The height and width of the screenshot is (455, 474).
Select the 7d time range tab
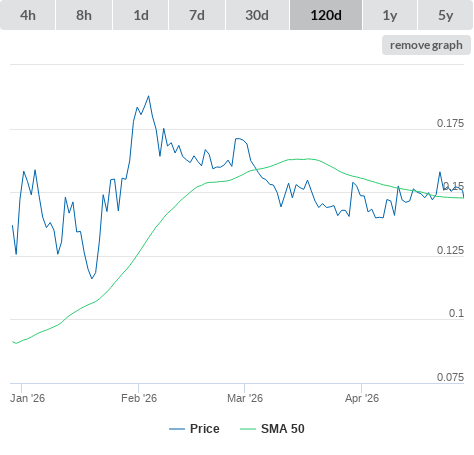pos(197,15)
